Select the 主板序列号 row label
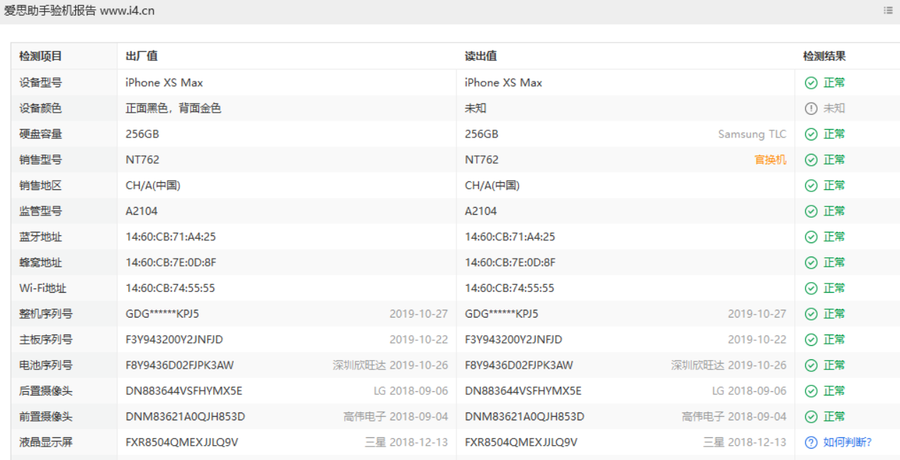 click(x=46, y=339)
